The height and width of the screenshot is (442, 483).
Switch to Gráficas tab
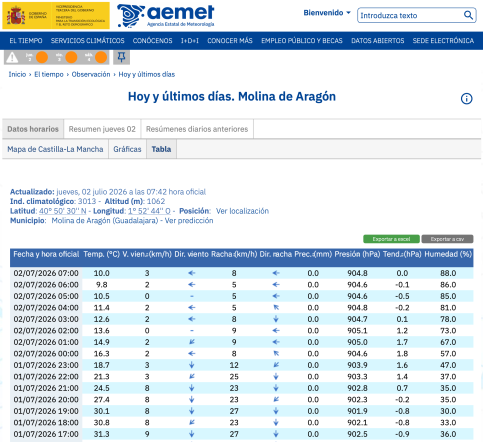click(x=127, y=149)
